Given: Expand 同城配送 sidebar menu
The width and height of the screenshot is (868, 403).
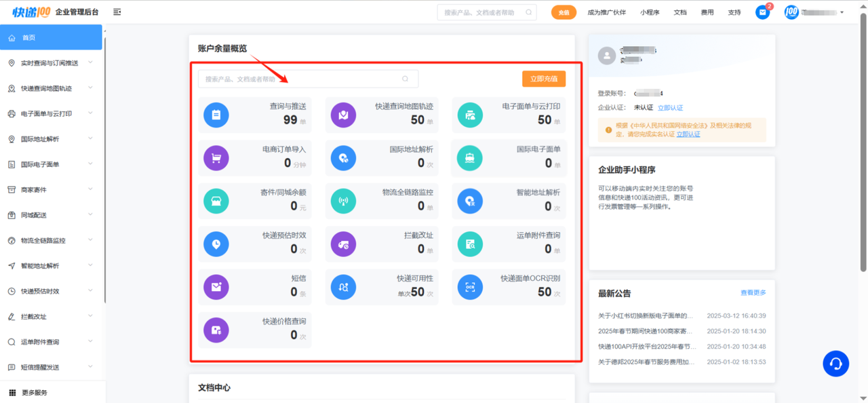Looking at the screenshot, I should tap(52, 215).
